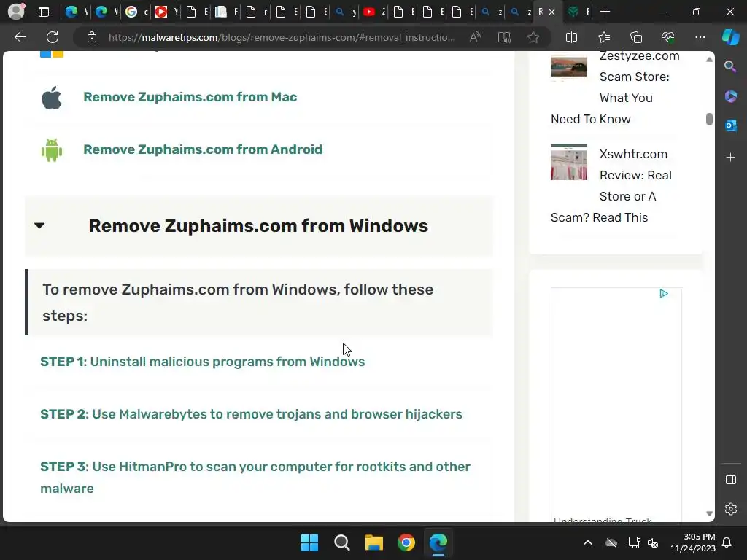Open Remove Zuphaims.com from Mac link
Image resolution: width=747 pixels, height=560 pixels.
coord(190,97)
